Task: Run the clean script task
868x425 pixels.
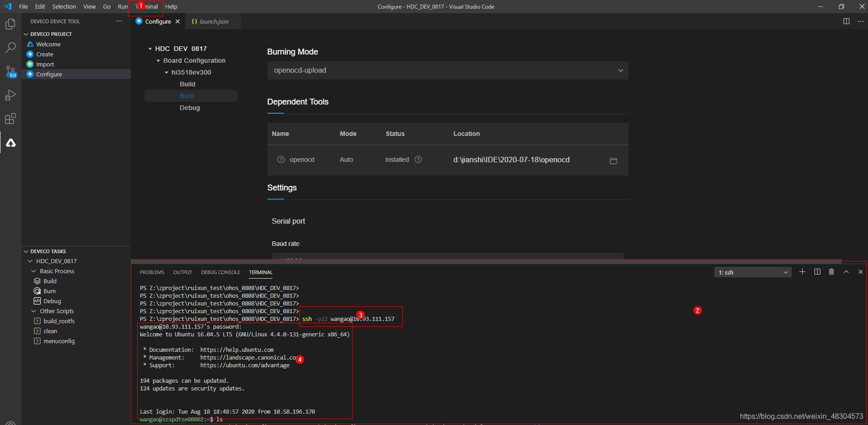Action: (50, 331)
